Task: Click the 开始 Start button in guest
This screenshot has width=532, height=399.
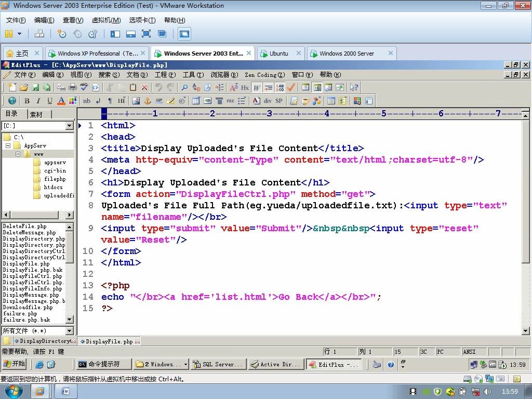Action: (x=14, y=364)
